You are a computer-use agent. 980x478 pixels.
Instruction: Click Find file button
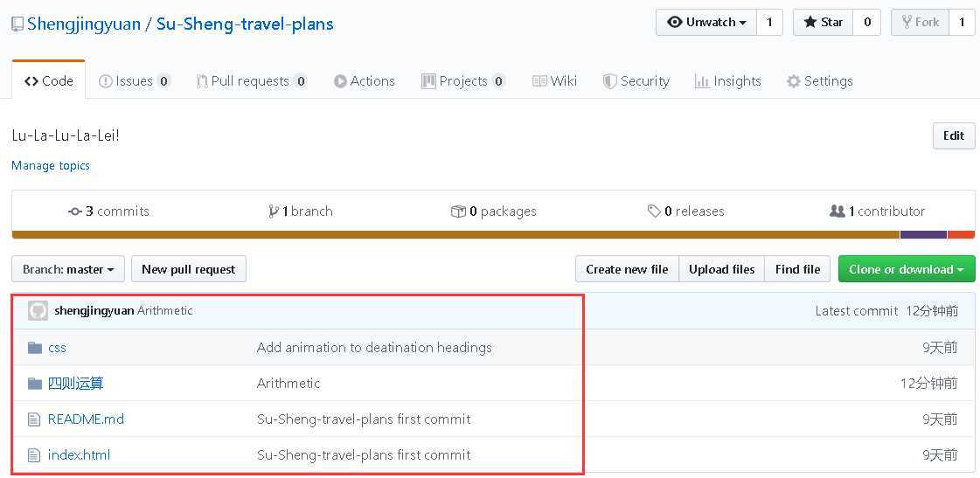click(x=797, y=269)
